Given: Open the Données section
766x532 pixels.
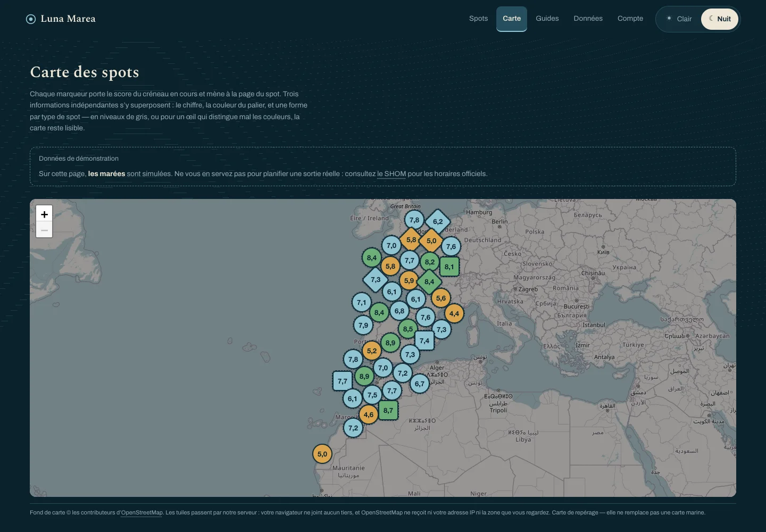Looking at the screenshot, I should click(x=588, y=19).
